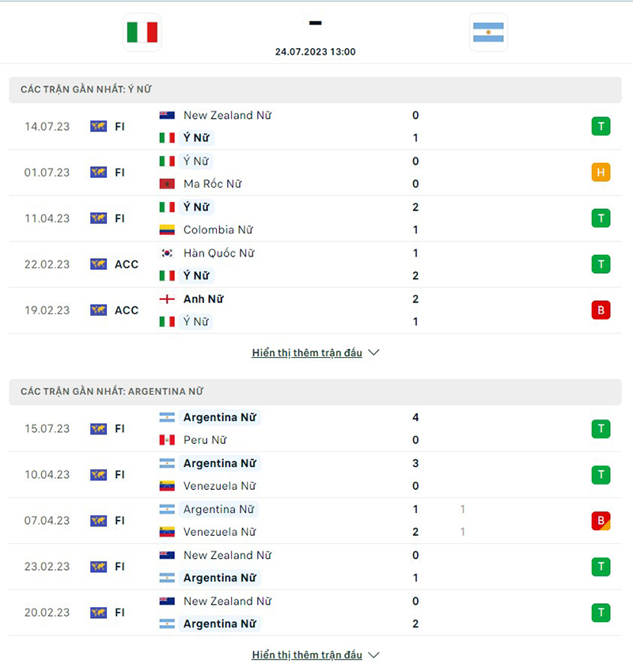This screenshot has width=633, height=672.
Task: Click the 'Các trận gần nhất: Ý Nữ' header
Action: (x=85, y=89)
